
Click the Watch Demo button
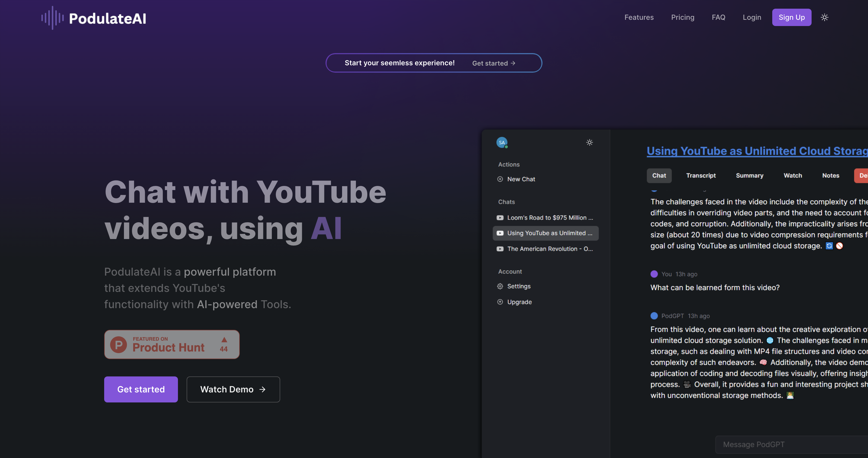click(233, 390)
